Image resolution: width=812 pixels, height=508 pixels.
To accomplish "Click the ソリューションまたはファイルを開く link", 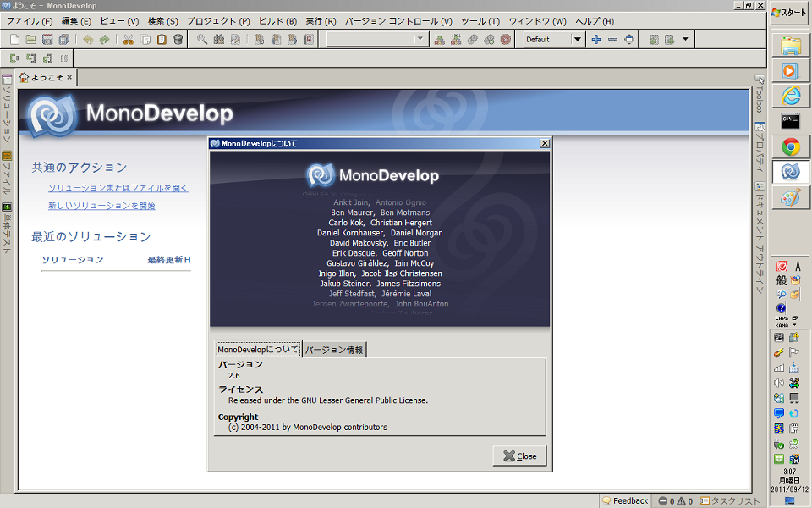I will coord(118,188).
